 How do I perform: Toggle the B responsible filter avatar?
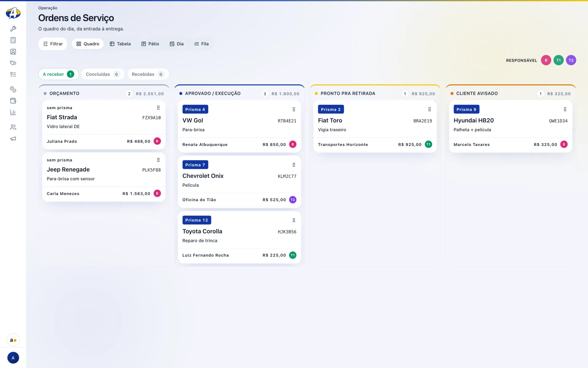tap(546, 60)
